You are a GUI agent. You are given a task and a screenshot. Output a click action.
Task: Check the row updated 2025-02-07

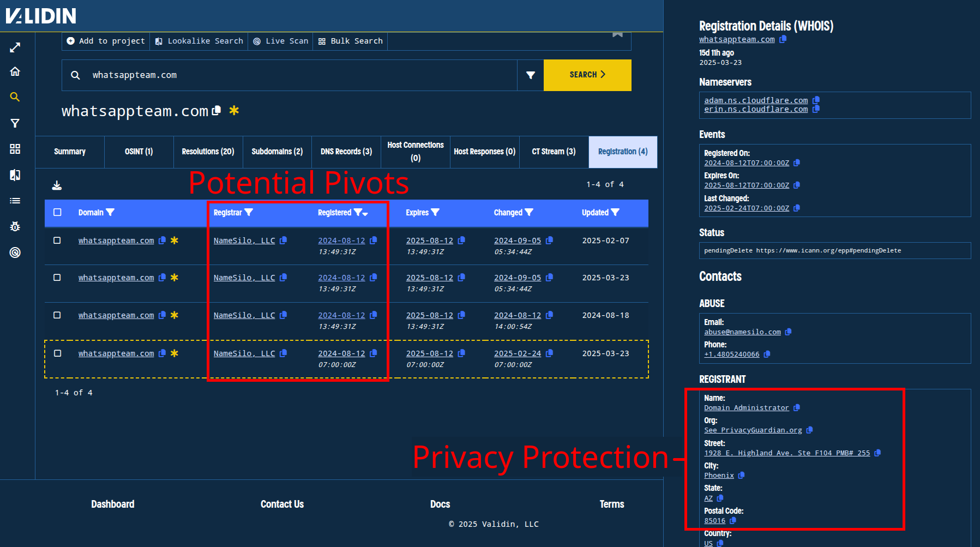(x=57, y=240)
